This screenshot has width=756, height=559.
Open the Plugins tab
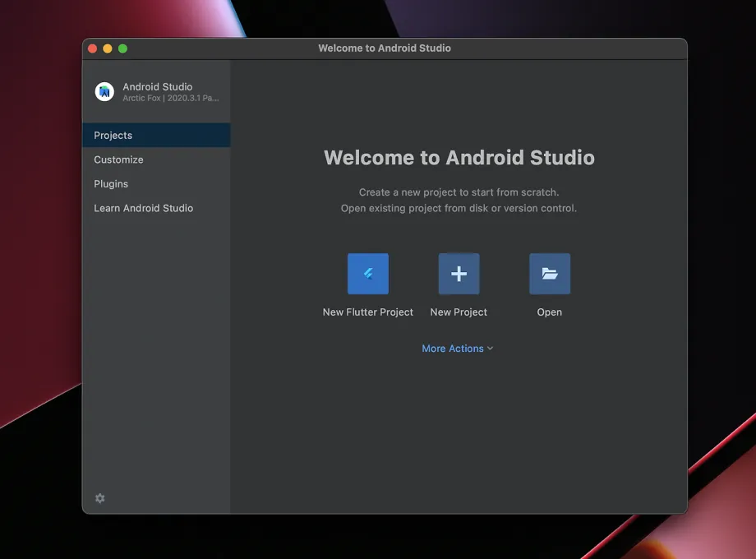[x=156, y=184]
